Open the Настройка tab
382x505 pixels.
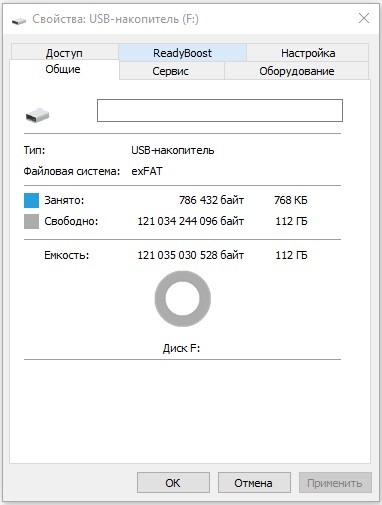click(x=308, y=53)
